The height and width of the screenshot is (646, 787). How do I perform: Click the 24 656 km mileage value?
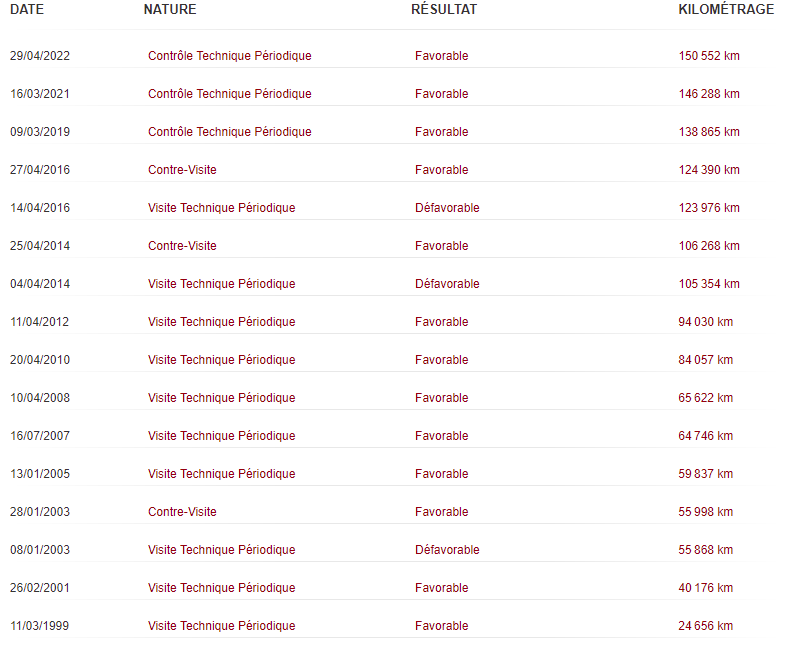(x=706, y=626)
